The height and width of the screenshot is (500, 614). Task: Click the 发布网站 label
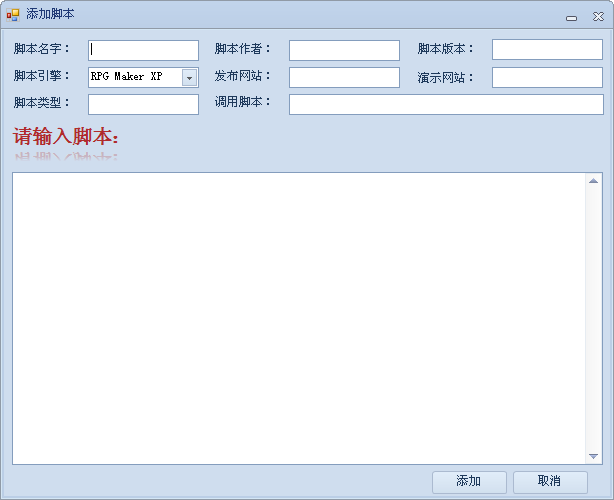pos(242,76)
